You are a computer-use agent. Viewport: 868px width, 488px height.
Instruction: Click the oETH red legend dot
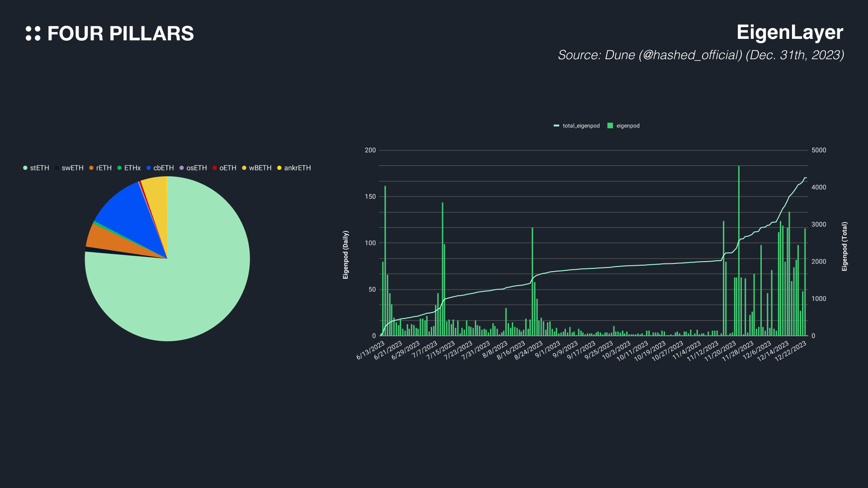215,168
